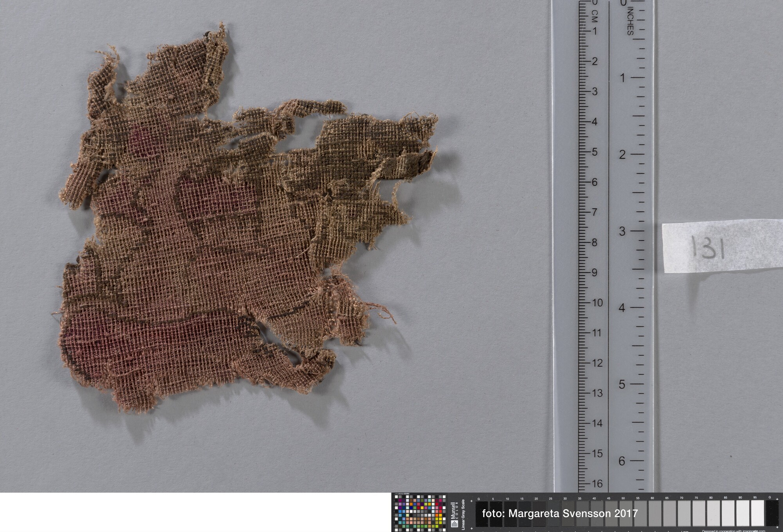Click the gray swatch labeled 70
Image resolution: width=783 pixels, height=532 pixels.
685,513
